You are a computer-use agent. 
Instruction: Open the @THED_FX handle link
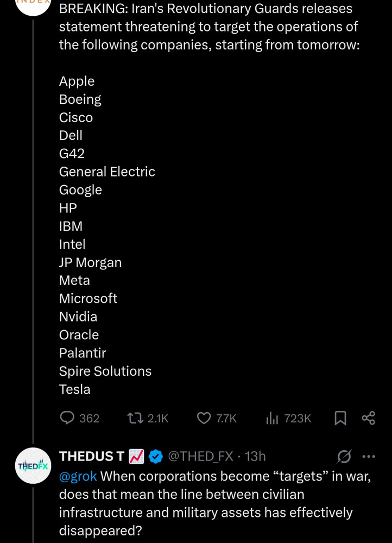pyautogui.click(x=201, y=457)
